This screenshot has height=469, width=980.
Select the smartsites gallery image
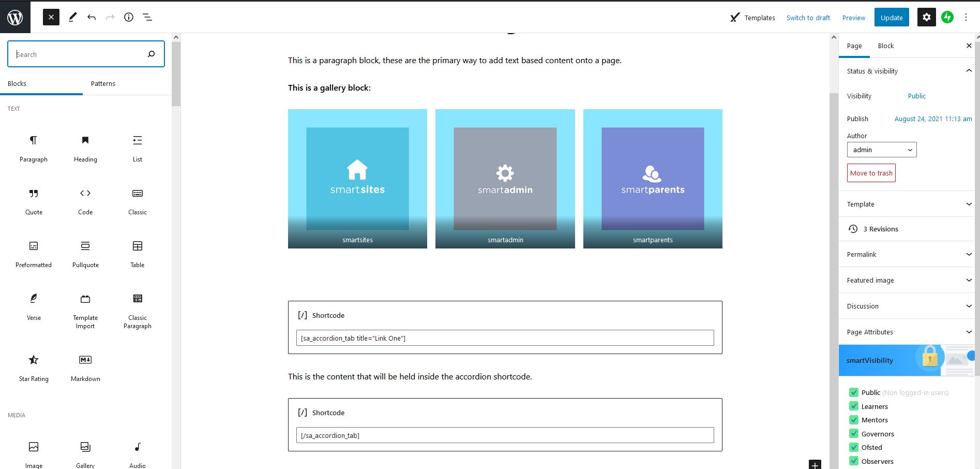click(357, 179)
